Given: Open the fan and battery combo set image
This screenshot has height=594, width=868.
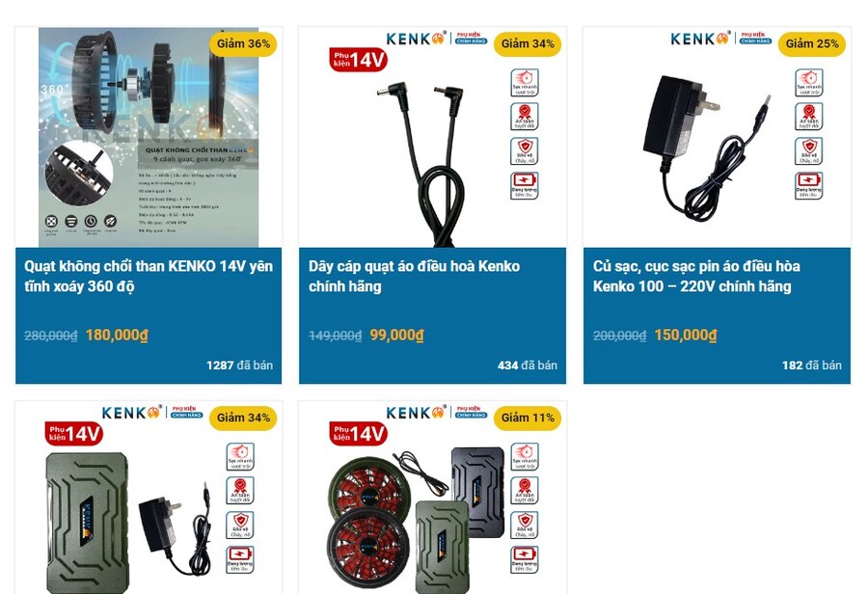Looking at the screenshot, I should pyautogui.click(x=432, y=498).
